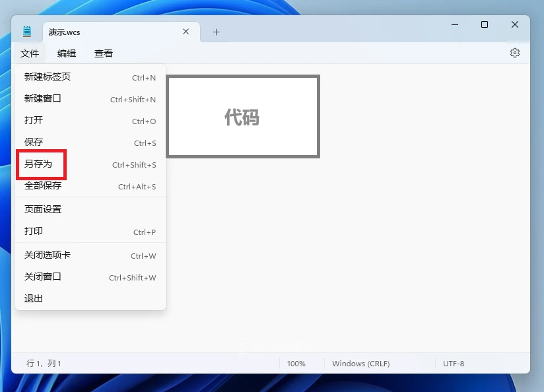544x392 pixels.
Task: Add a new tab with plus button
Action: point(216,32)
